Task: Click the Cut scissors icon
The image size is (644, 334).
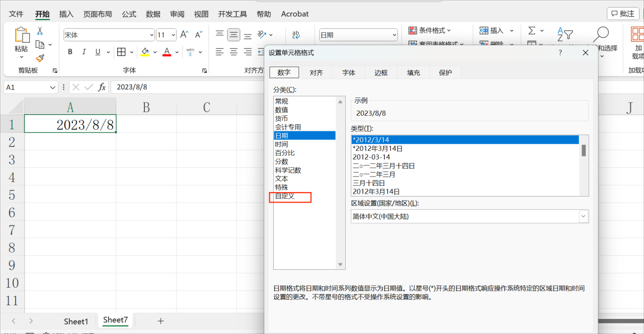Action: pos(40,31)
